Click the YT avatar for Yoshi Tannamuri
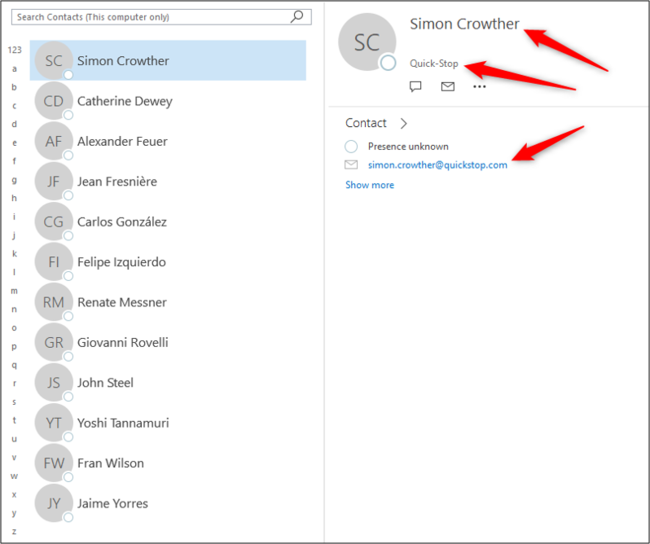The width and height of the screenshot is (650, 544). click(53, 423)
